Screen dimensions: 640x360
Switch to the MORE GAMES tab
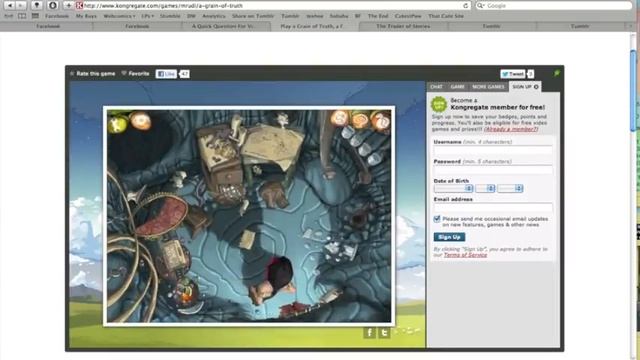[488, 87]
